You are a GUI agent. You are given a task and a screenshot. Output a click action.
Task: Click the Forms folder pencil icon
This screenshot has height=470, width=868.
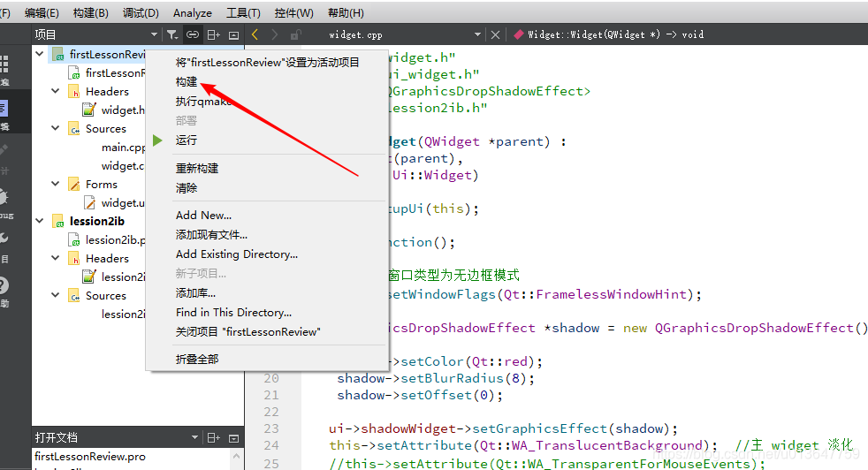point(74,185)
